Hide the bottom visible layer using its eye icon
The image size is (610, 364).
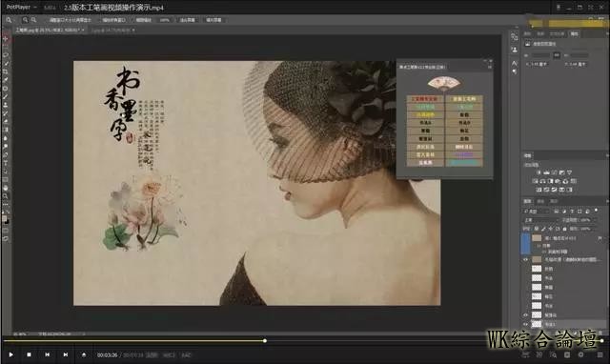(x=525, y=324)
